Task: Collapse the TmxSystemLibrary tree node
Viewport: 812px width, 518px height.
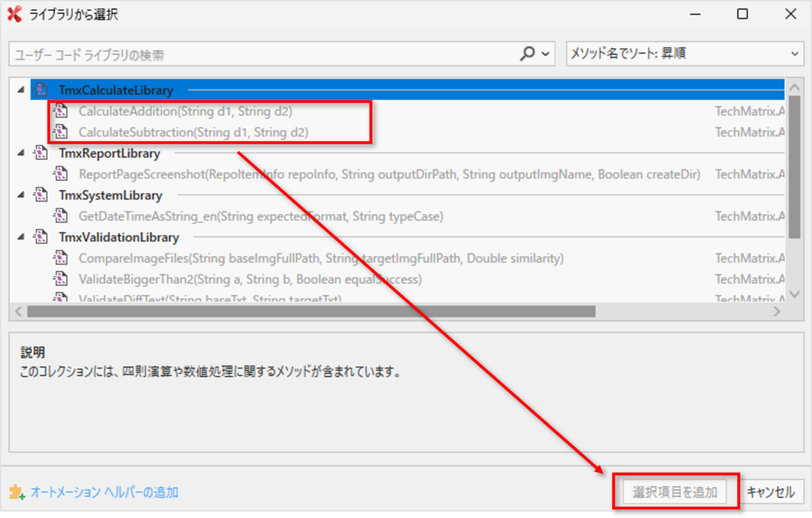Action: pos(21,195)
